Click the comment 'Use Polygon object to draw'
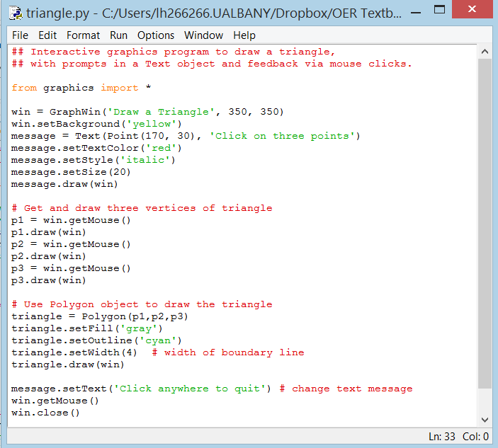 [142, 304]
